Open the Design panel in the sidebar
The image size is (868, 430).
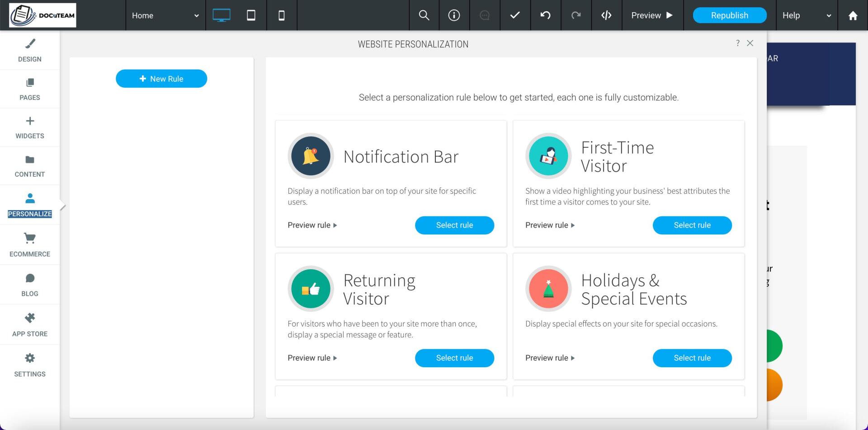[x=29, y=50]
